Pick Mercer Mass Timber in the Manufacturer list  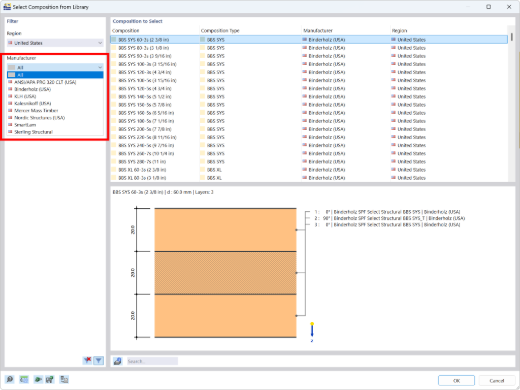(55, 111)
